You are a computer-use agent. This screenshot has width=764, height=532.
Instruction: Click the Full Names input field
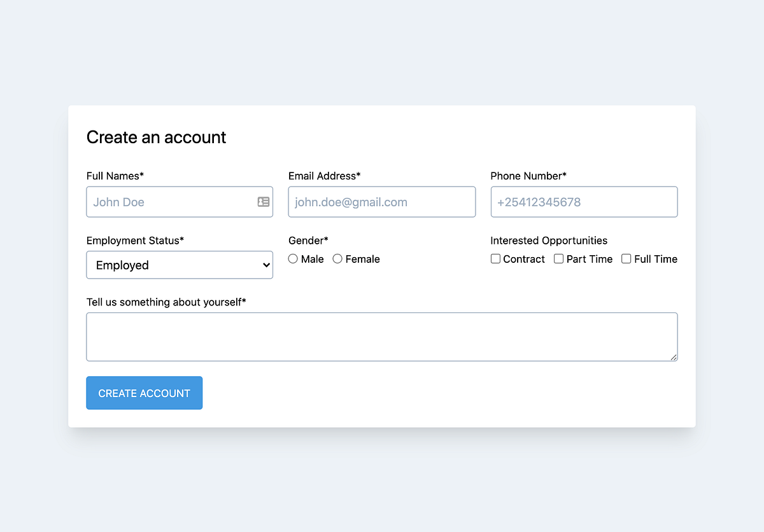[x=172, y=202]
